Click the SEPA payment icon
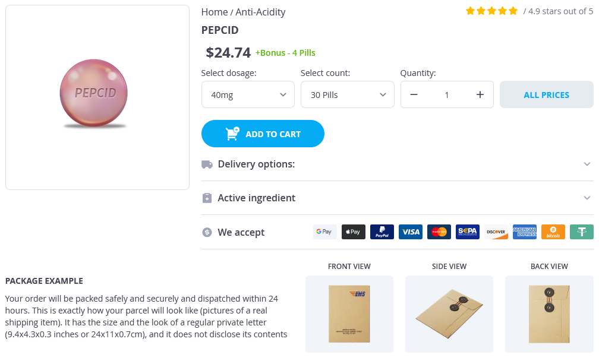This screenshot has height=364, width=599. (x=468, y=232)
